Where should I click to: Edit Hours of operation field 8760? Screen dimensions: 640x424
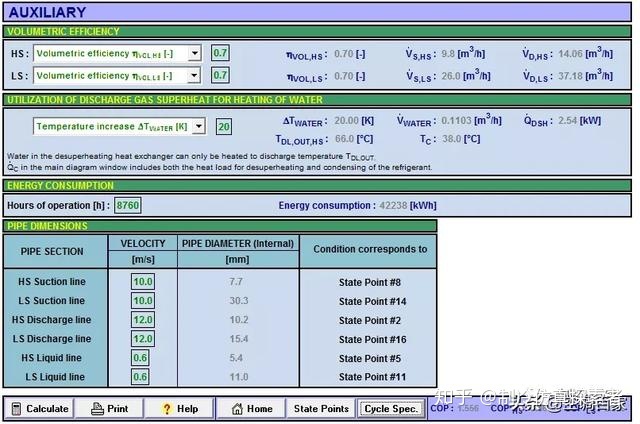pos(128,205)
